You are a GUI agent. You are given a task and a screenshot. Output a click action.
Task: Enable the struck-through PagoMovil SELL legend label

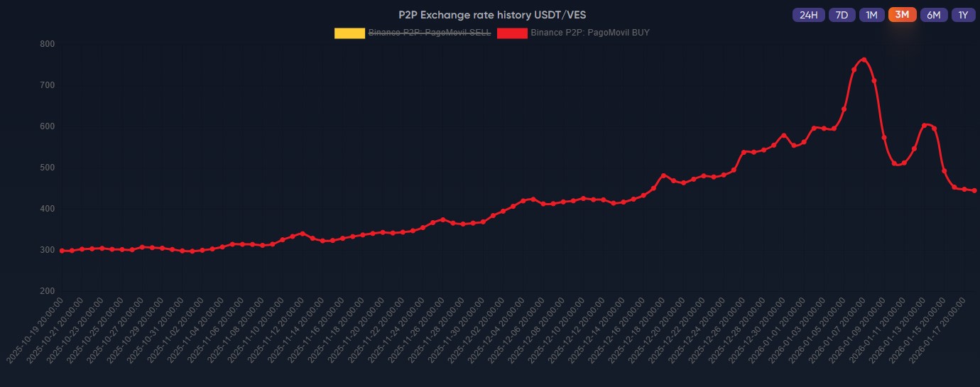(429, 33)
